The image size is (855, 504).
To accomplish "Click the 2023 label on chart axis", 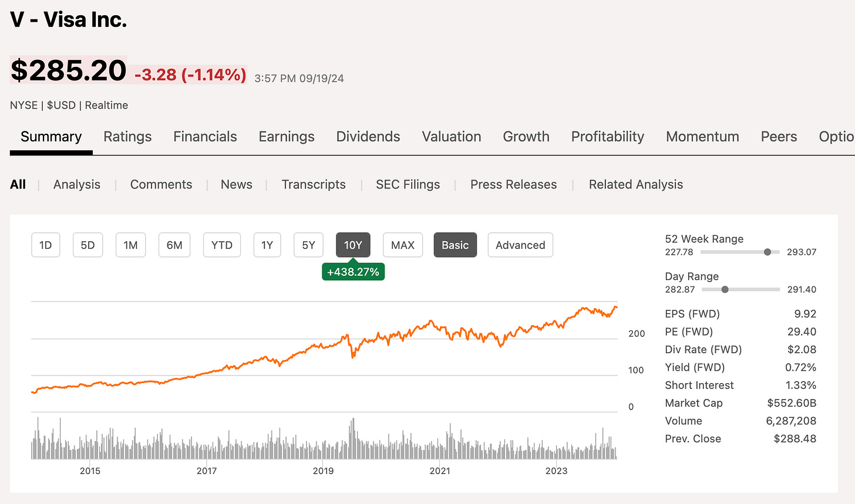I will click(556, 471).
